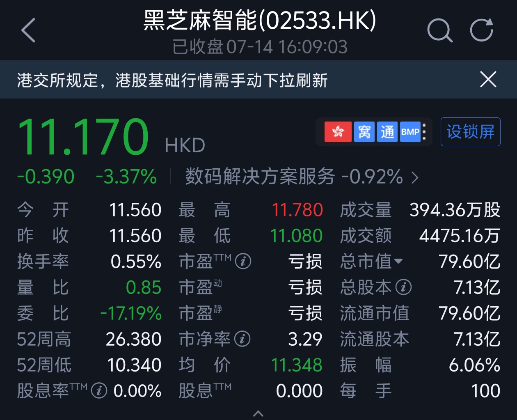Tap the 11.170 current price

(x=83, y=136)
